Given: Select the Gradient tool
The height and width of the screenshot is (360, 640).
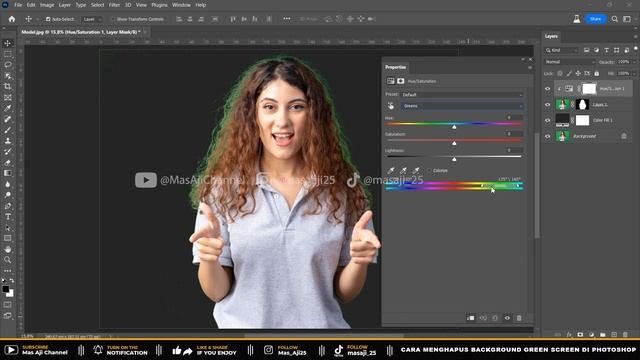Looking at the screenshot, I should click(x=7, y=173).
